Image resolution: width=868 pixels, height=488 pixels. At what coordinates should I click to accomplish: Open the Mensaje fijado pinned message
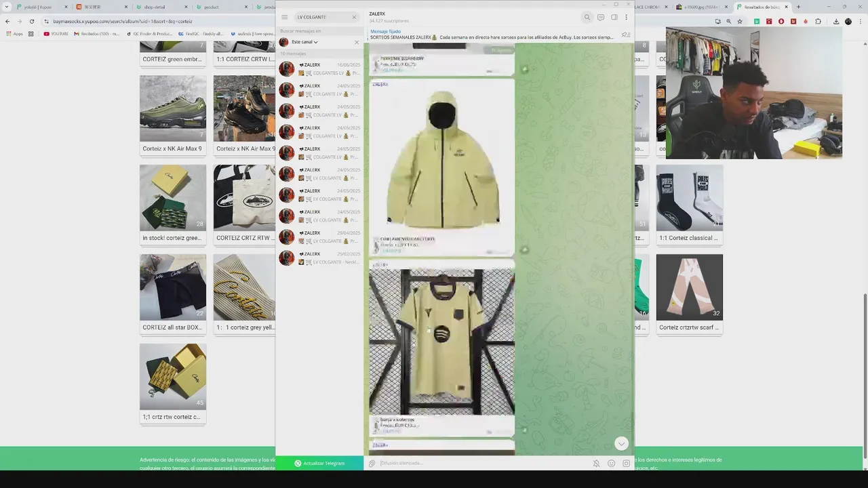492,35
